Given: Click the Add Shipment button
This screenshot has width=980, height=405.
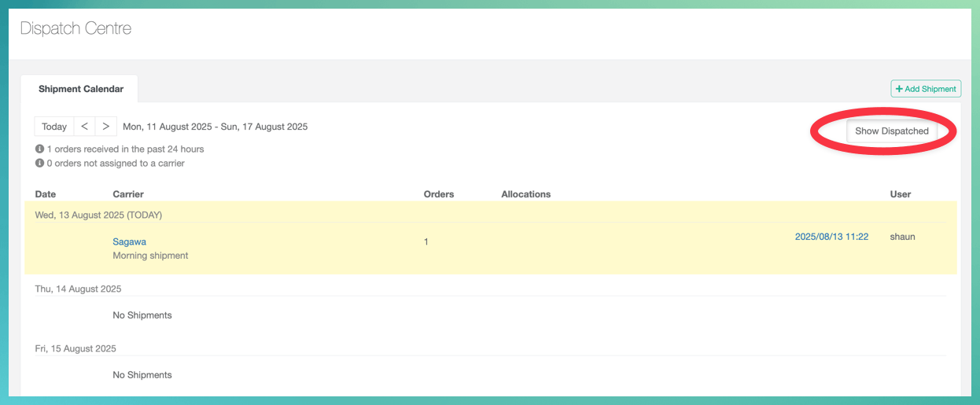Looking at the screenshot, I should point(926,89).
